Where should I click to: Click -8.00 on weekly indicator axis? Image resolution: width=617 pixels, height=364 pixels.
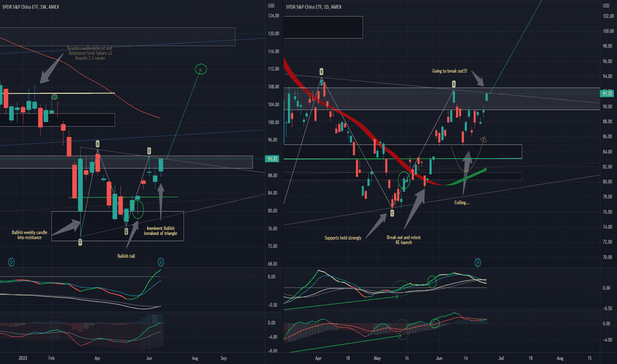(x=273, y=351)
